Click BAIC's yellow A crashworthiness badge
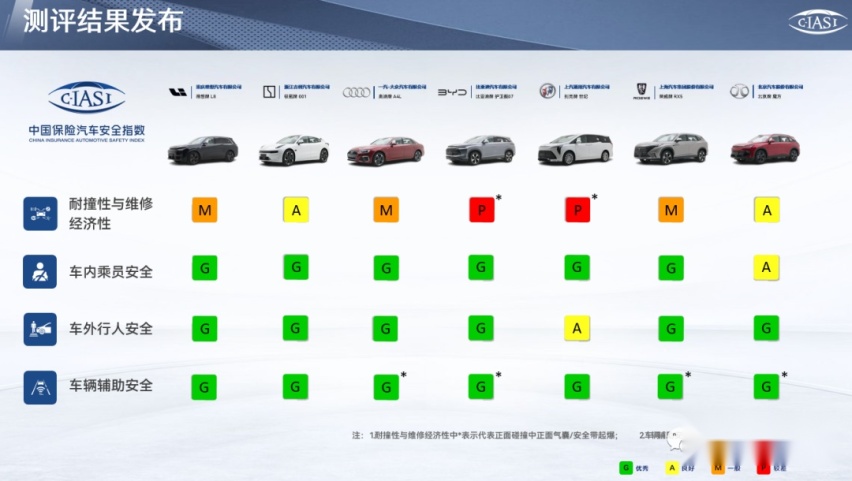Image resolution: width=852 pixels, height=481 pixels. (x=767, y=210)
